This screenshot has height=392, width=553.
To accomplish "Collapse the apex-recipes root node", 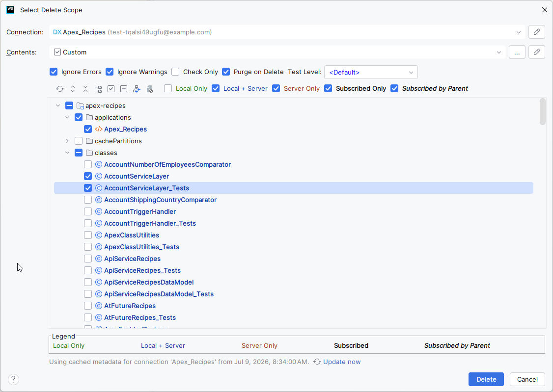I will pyautogui.click(x=58, y=105).
